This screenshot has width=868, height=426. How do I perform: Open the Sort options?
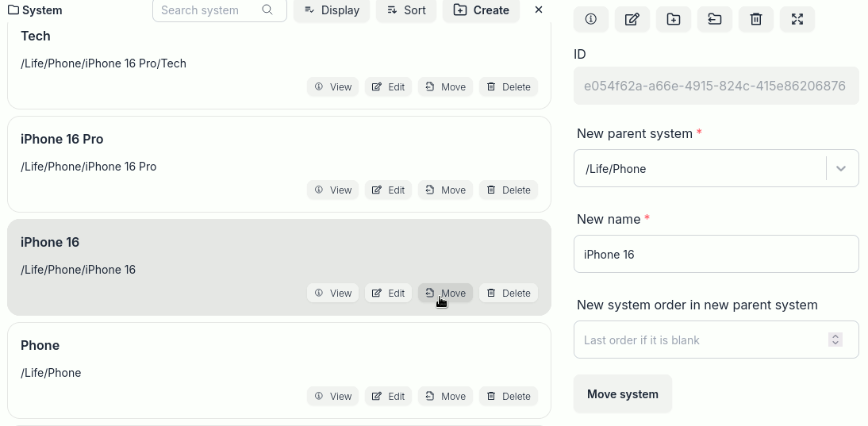click(x=406, y=10)
